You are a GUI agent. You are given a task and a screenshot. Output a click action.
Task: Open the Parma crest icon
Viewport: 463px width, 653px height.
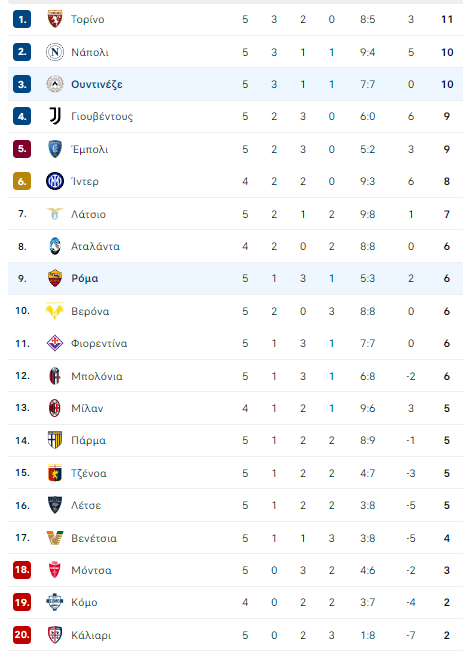coord(55,440)
